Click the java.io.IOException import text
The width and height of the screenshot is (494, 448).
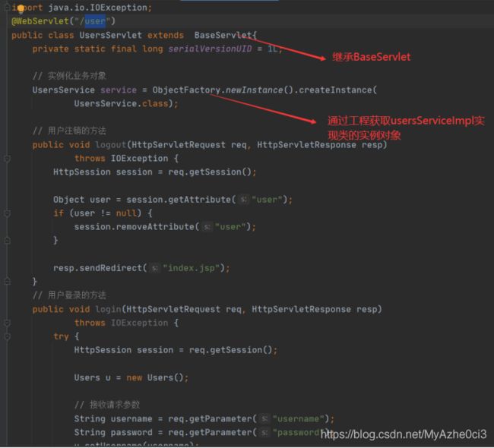(98, 8)
